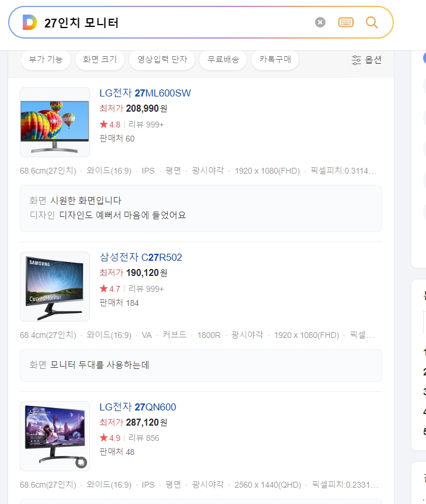This screenshot has height=504, width=426.
Task: Toggle the 카톡구매 filter chip
Action: point(275,60)
